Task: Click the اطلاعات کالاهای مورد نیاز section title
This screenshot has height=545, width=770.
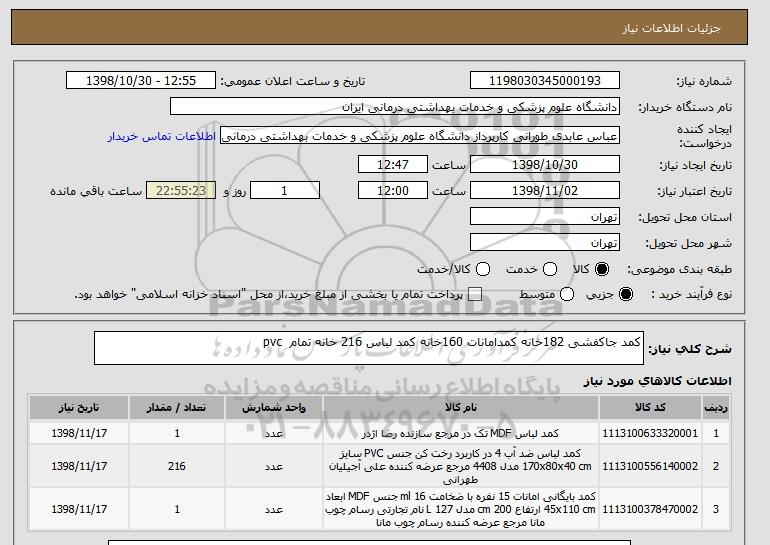Action: coord(657,381)
